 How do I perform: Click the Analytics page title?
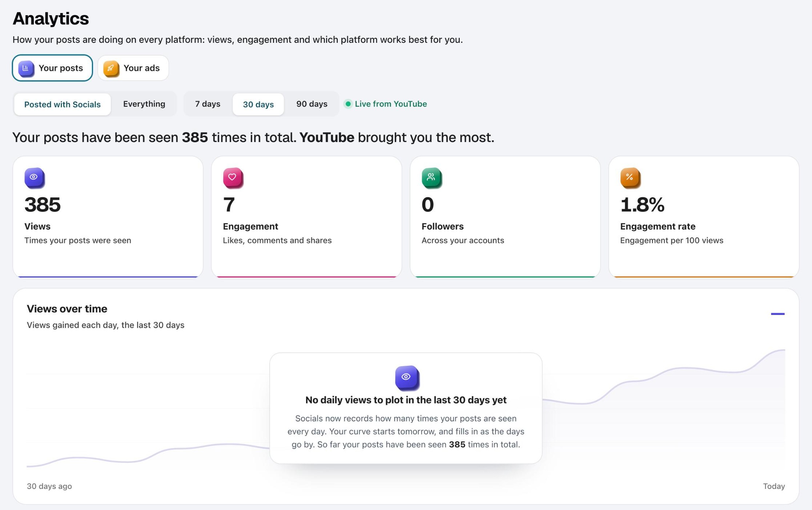pos(51,19)
